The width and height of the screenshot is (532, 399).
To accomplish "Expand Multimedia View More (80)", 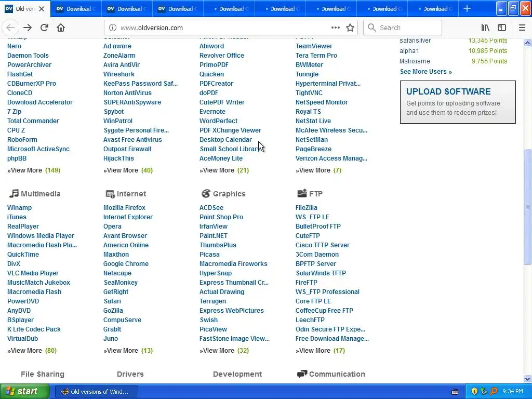I will [32, 351].
